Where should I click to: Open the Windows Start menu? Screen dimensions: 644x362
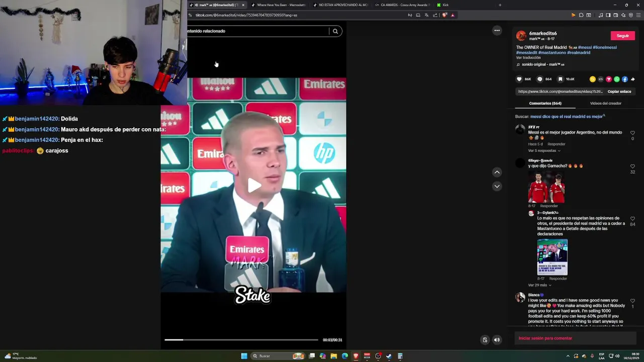(x=244, y=356)
